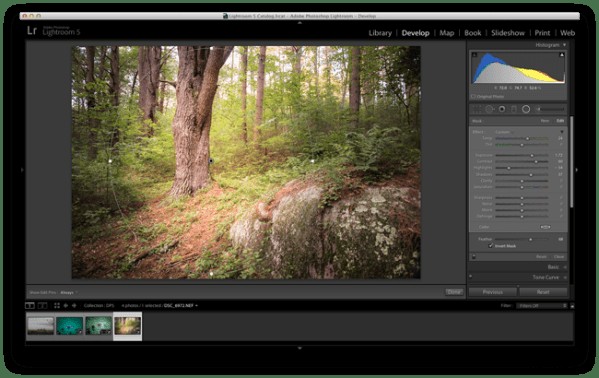Toggle shadow clipping indicator in histogram

click(x=474, y=55)
